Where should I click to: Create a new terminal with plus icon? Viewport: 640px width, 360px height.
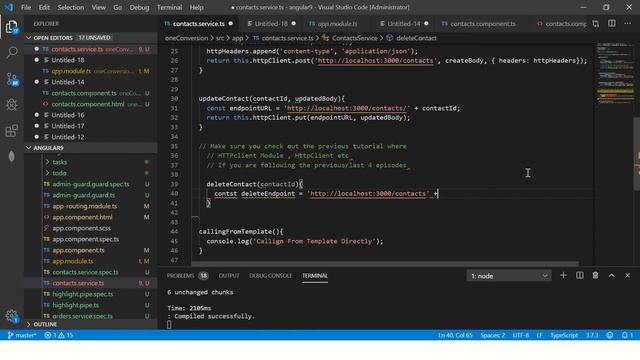[563, 276]
